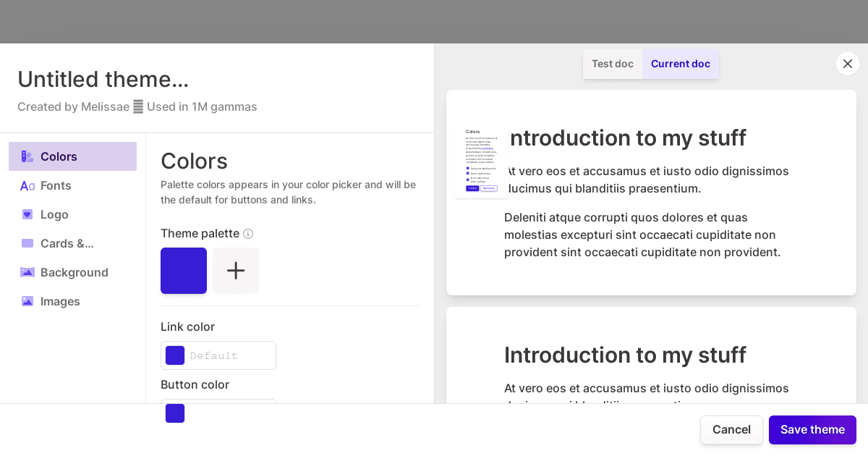
Task: Cancel the theme editing
Action: 731,429
